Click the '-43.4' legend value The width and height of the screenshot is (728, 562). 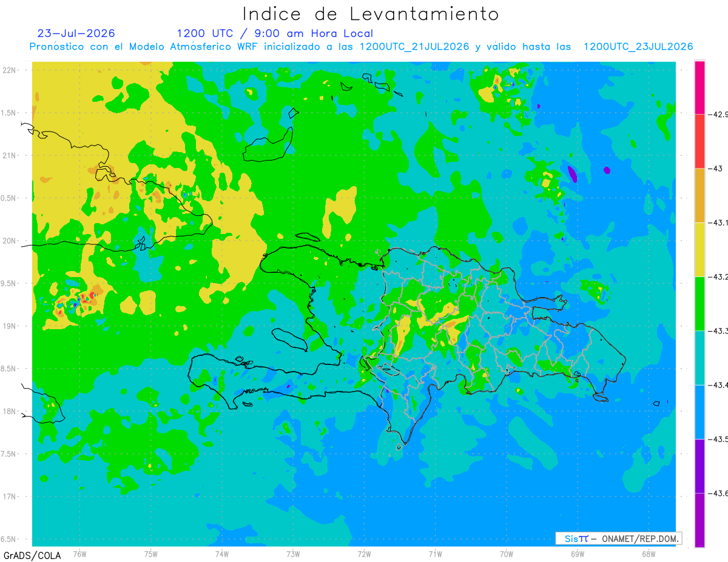[718, 384]
